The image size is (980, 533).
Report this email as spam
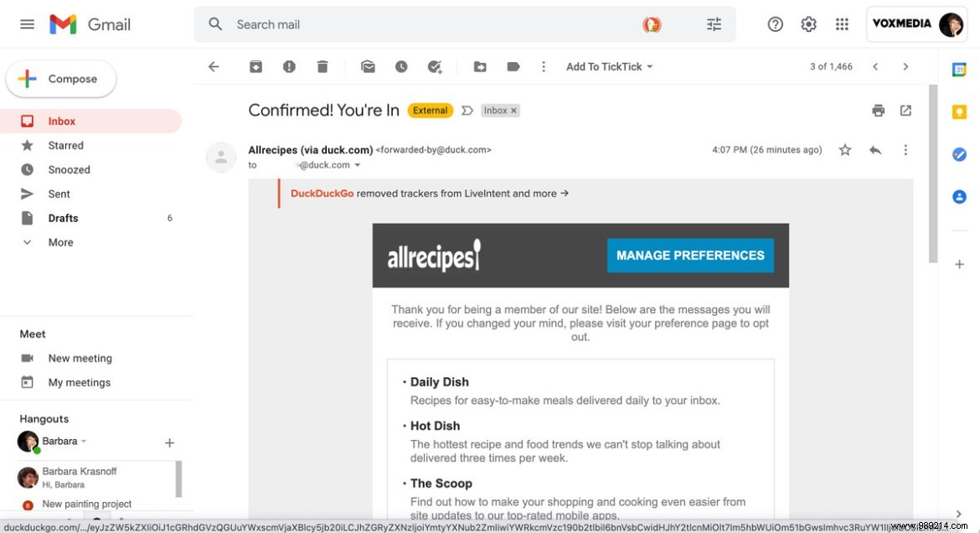(289, 66)
